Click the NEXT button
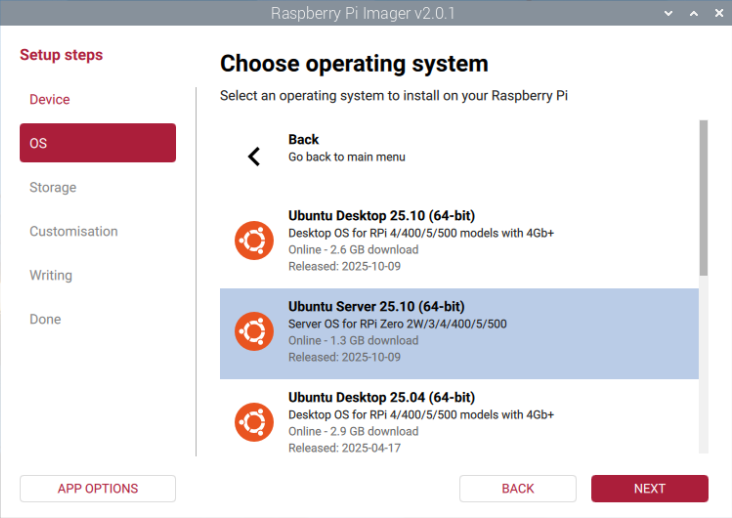 click(x=649, y=489)
